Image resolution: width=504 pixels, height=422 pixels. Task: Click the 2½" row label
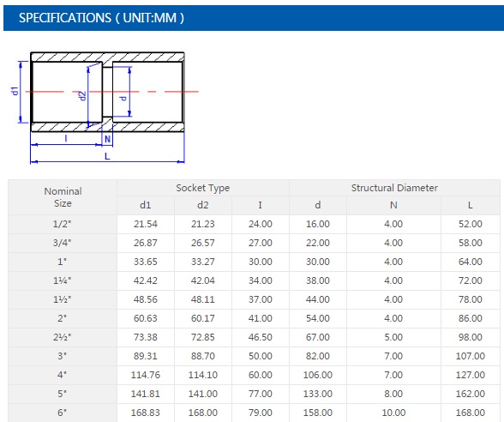pyautogui.click(x=63, y=337)
